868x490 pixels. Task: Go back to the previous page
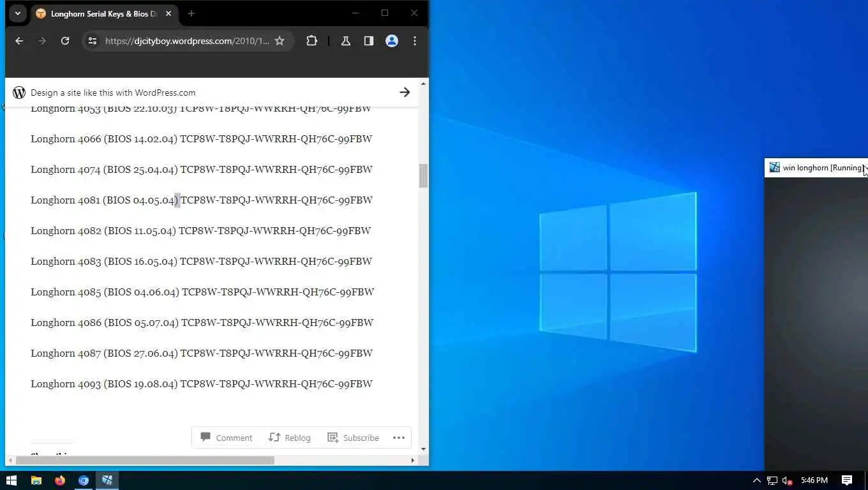[x=19, y=41]
